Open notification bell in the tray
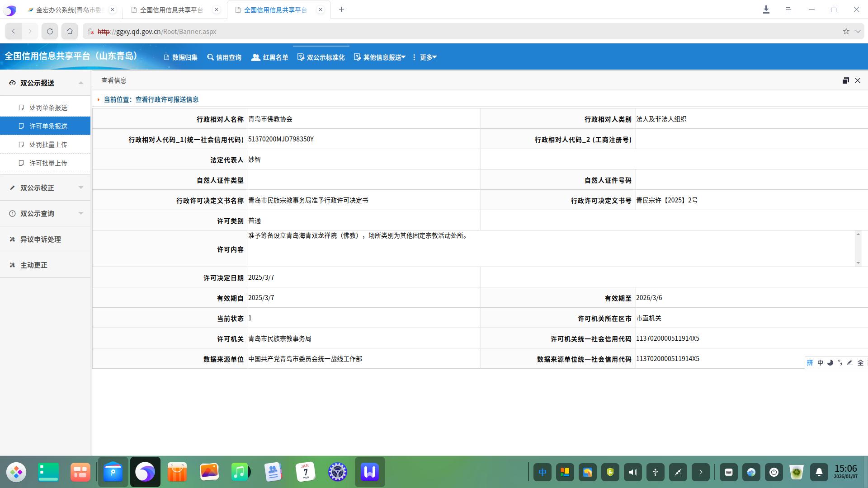 tap(819, 472)
